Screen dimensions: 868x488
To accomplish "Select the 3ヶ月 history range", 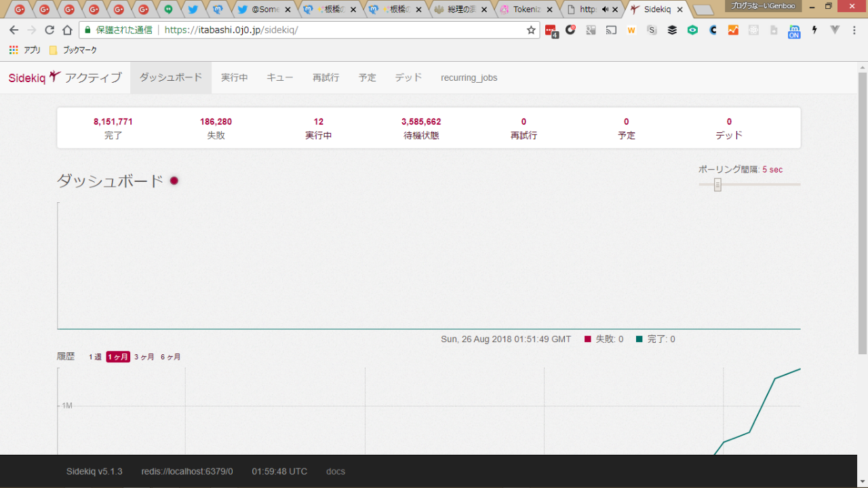I will click(x=144, y=357).
